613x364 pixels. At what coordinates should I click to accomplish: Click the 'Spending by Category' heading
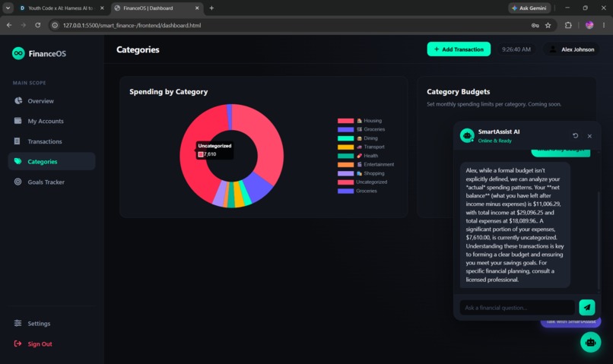coord(169,92)
